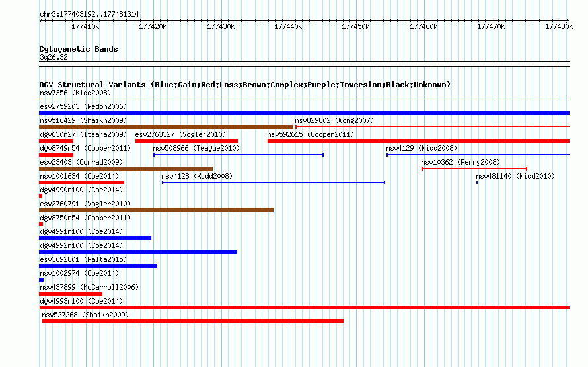Select the nsv527268 (Shaikh2009) label
This screenshot has height=367, width=588.
point(85,315)
